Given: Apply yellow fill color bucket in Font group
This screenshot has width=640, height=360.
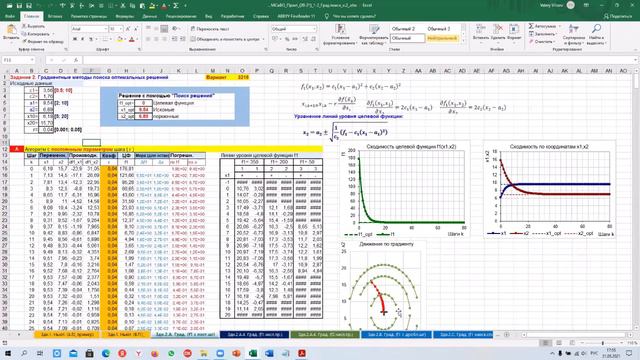Looking at the screenshot, I should (x=120, y=39).
